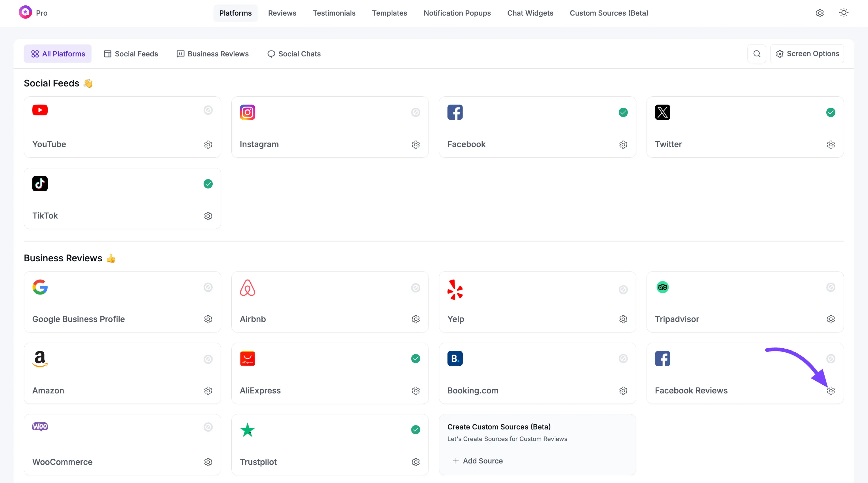
Task: Click the Add Source button
Action: coord(478,461)
